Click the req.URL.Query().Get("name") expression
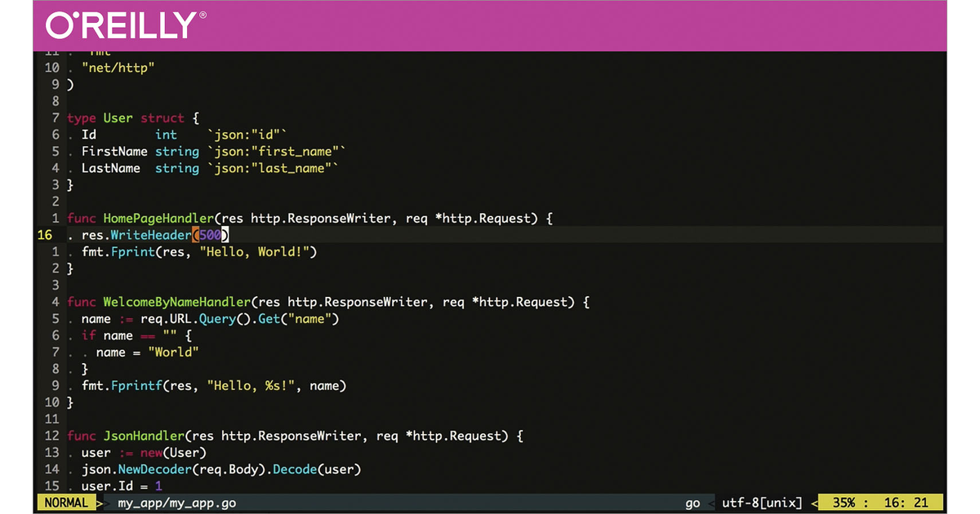 click(x=239, y=319)
